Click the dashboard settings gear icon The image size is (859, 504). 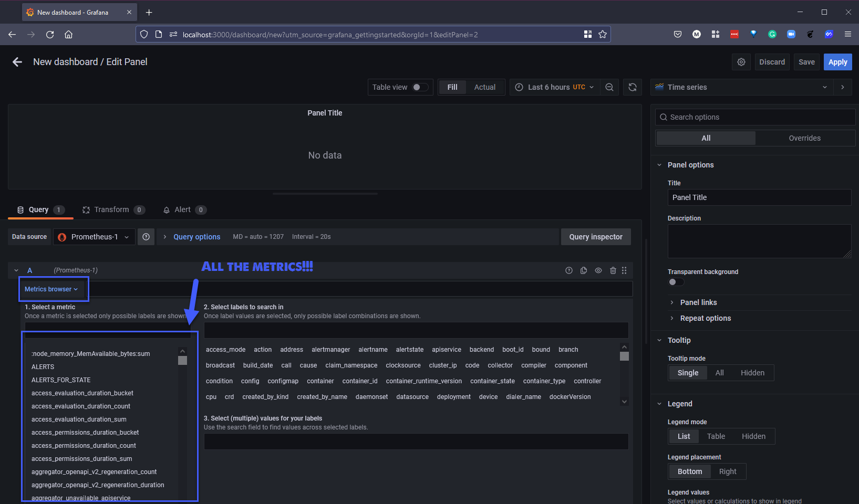click(x=741, y=62)
